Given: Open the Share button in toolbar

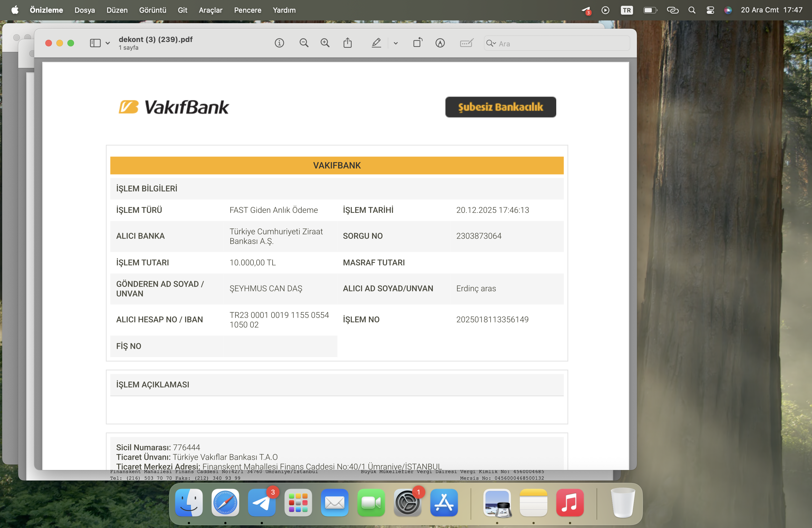Looking at the screenshot, I should tap(347, 43).
